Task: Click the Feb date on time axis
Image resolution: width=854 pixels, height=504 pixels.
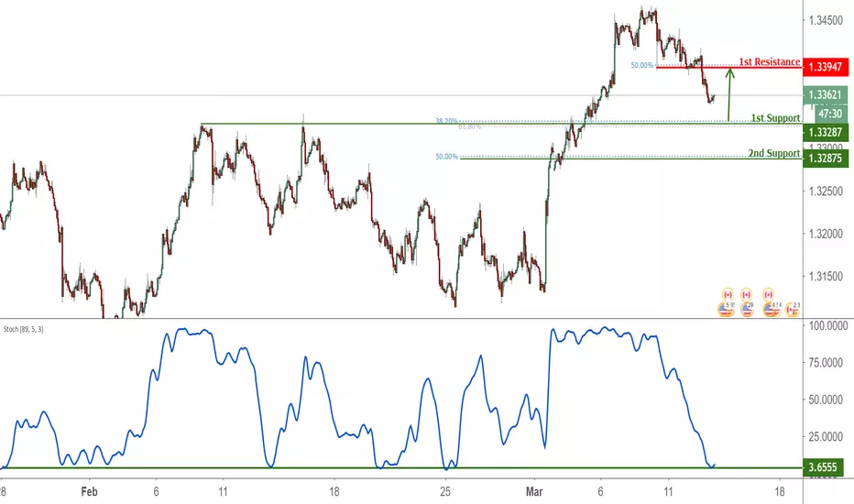Action: [x=89, y=491]
